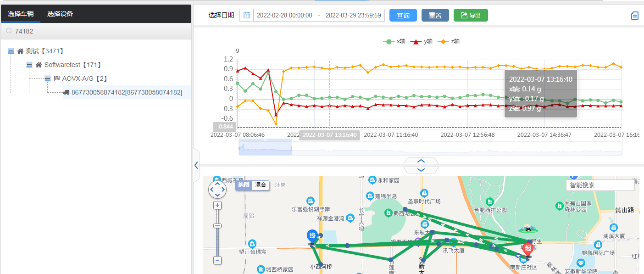Collapse the 测试【3471】 tree node
This screenshot has width=644, height=274.
pyautogui.click(x=11, y=51)
